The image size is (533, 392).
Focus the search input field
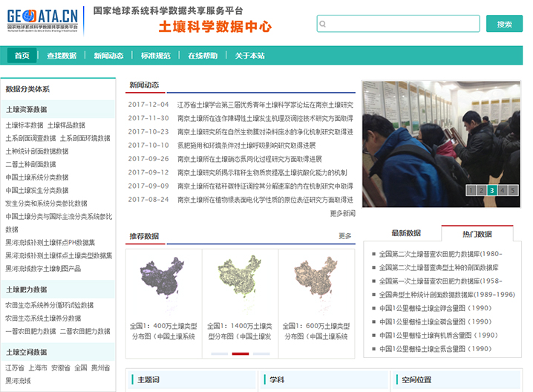[x=398, y=24]
